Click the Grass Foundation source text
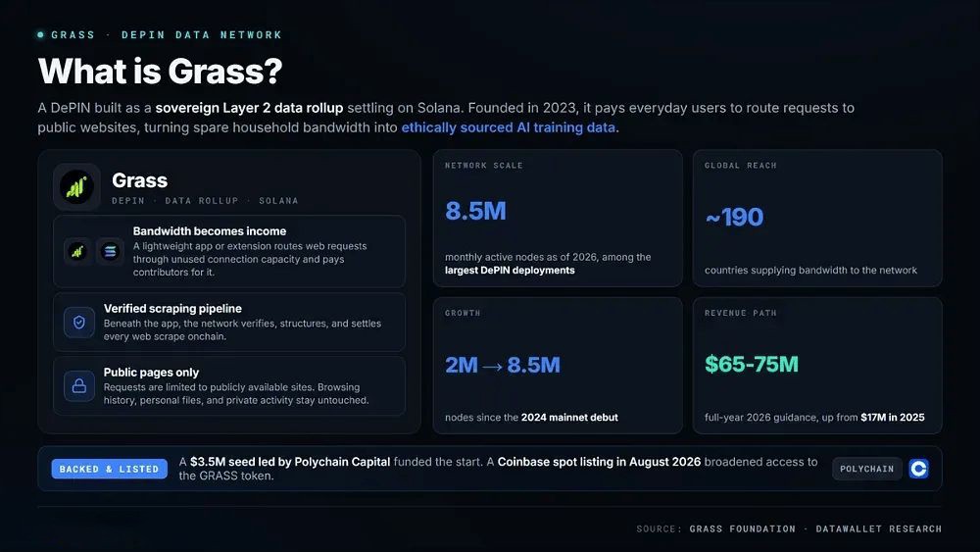This screenshot has height=552, width=980. click(x=743, y=528)
